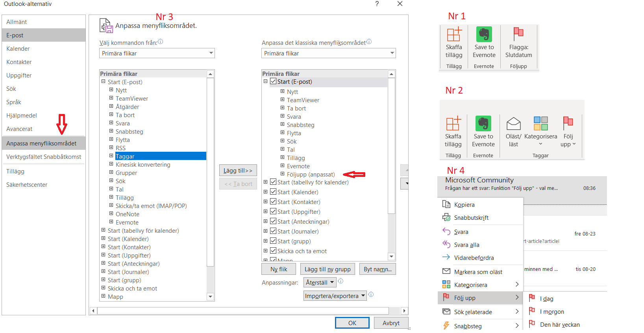The image size is (644, 333).
Task: Click Lägg till ny grupp button
Action: coord(328,269)
